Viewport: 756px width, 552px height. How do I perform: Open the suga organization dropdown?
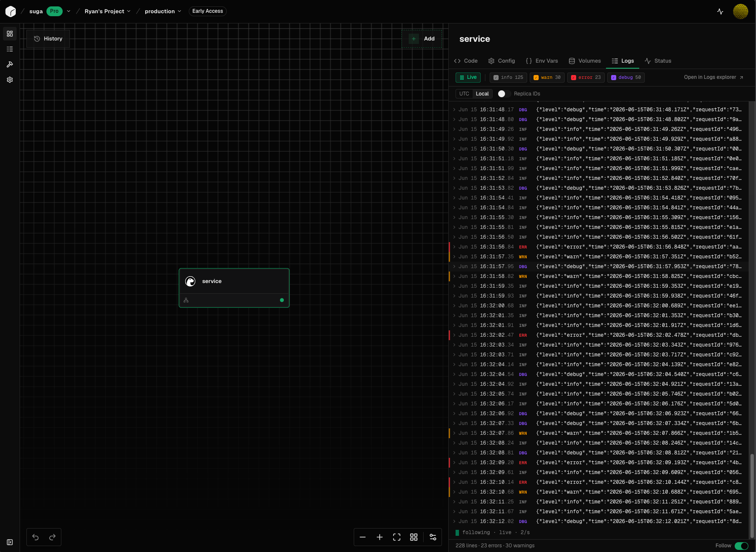pyautogui.click(x=69, y=12)
